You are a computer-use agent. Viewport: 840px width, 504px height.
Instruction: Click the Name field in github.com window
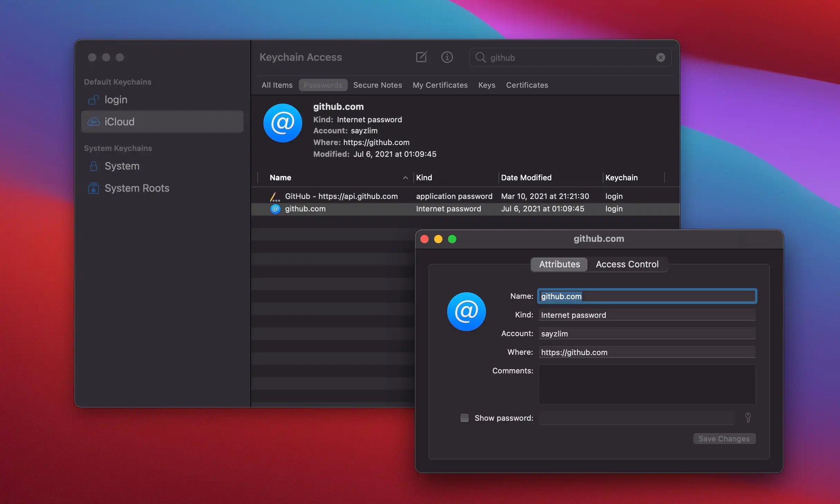pos(647,296)
